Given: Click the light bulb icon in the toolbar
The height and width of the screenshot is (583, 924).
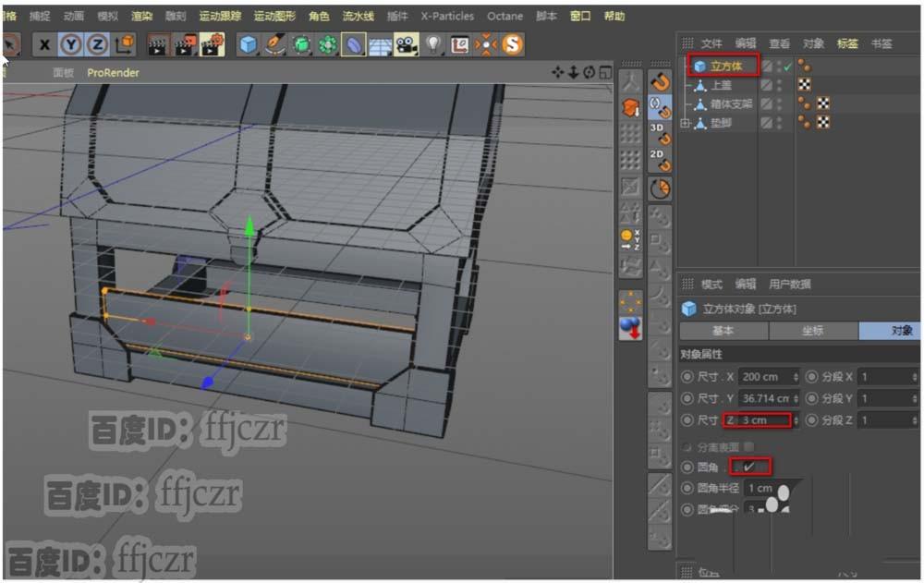Looking at the screenshot, I should click(x=433, y=44).
